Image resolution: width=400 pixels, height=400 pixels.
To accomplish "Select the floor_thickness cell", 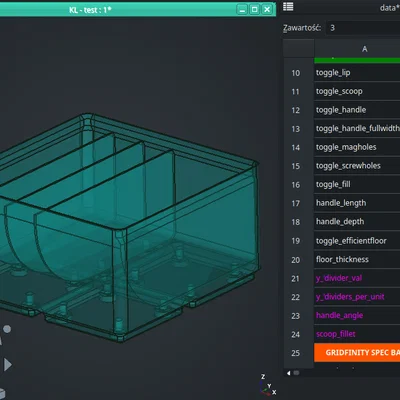I will (x=357, y=260).
